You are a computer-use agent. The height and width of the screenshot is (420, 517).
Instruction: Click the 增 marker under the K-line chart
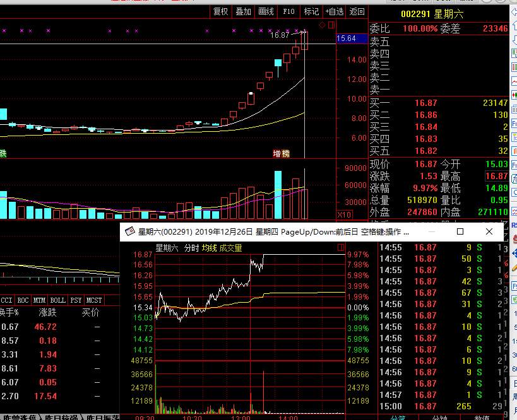[x=277, y=153]
